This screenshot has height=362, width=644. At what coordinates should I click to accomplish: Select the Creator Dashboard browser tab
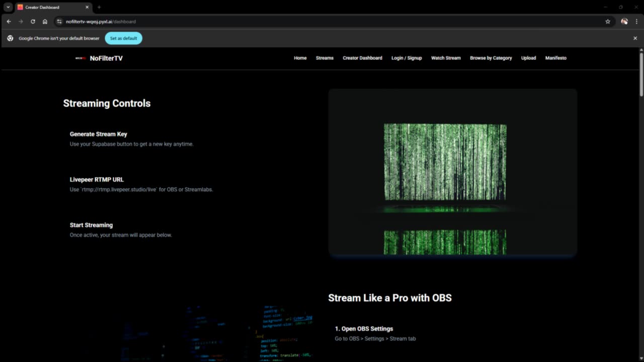[x=53, y=7]
